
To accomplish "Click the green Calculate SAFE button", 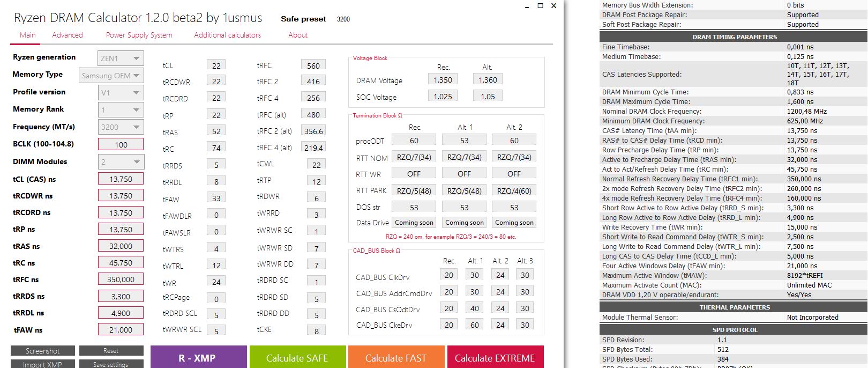I will pyautogui.click(x=297, y=357).
